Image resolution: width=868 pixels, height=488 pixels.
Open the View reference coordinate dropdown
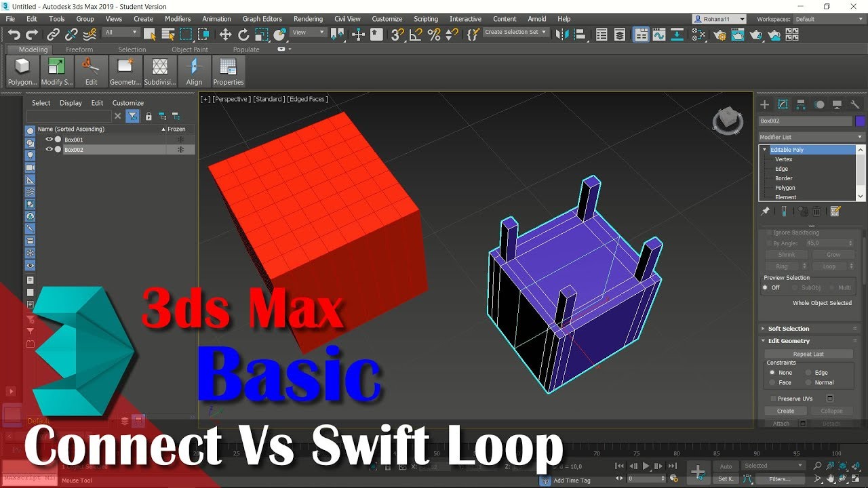pyautogui.click(x=309, y=33)
